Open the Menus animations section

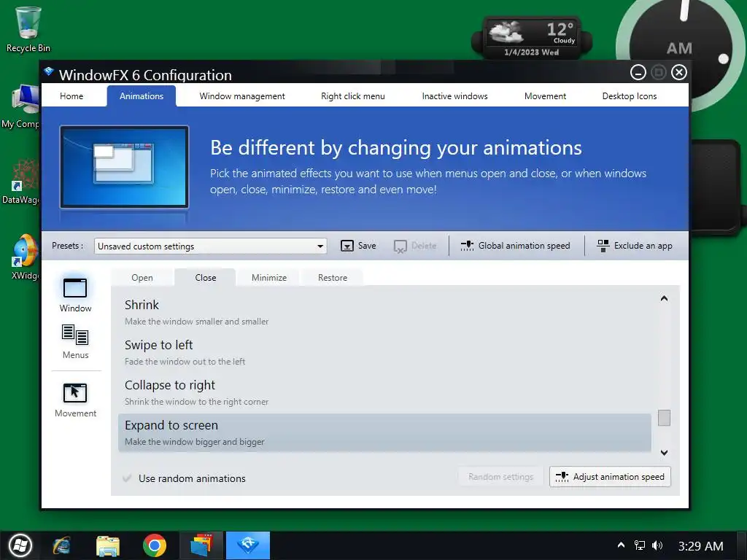(x=75, y=341)
